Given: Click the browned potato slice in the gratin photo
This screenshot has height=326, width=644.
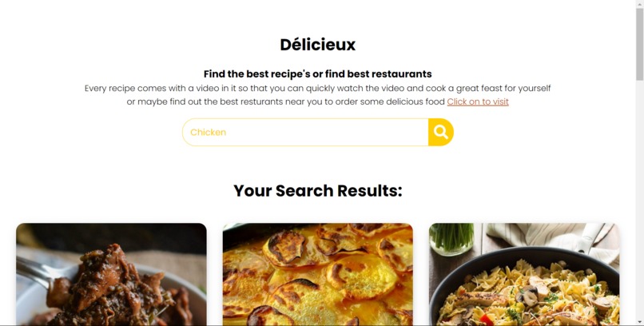Looking at the screenshot, I should tap(284, 248).
